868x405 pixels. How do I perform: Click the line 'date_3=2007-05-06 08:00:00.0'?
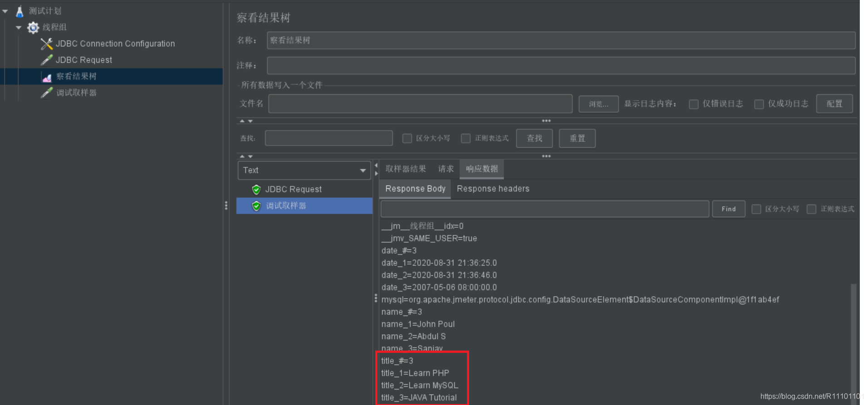(439, 288)
